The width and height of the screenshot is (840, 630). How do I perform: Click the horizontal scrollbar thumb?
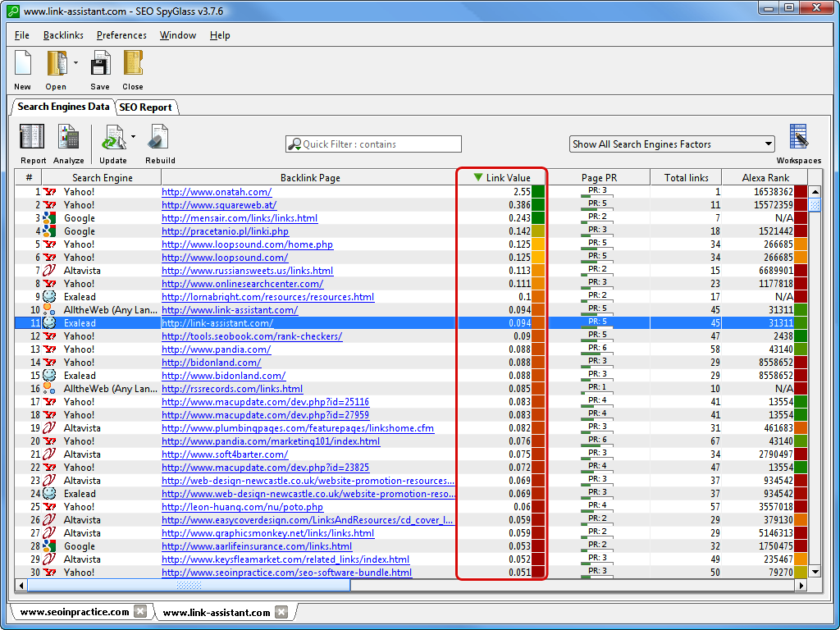189,586
